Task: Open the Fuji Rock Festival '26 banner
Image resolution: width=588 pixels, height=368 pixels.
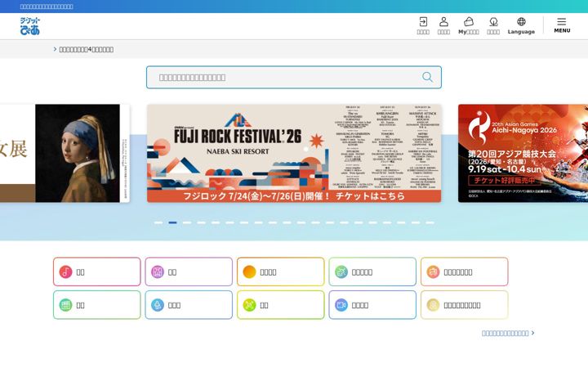Action: coord(294,153)
